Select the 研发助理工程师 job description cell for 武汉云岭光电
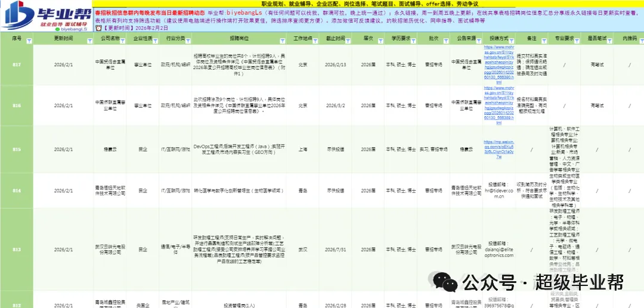 click(239, 250)
